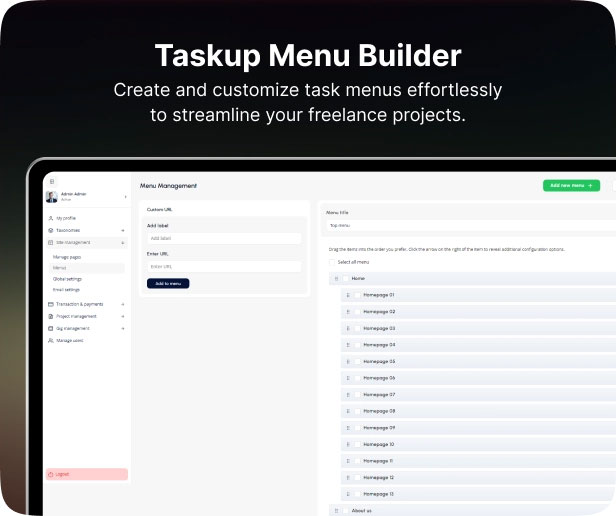Check the Homepage 05 checkbox

click(x=357, y=362)
